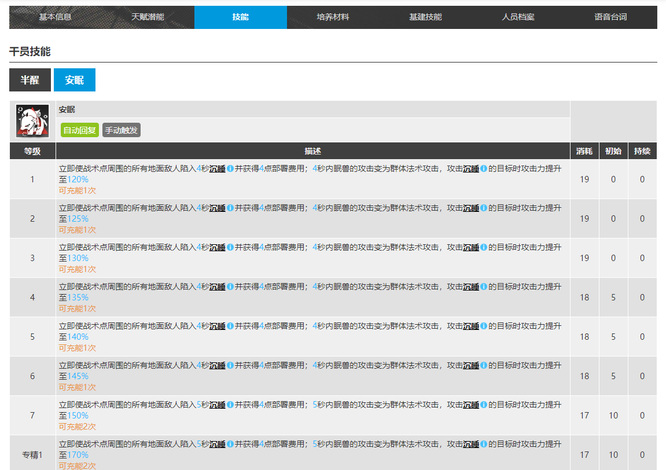Click the green 自动回复 tag
Viewport: 666px width, 470px height.
79,130
